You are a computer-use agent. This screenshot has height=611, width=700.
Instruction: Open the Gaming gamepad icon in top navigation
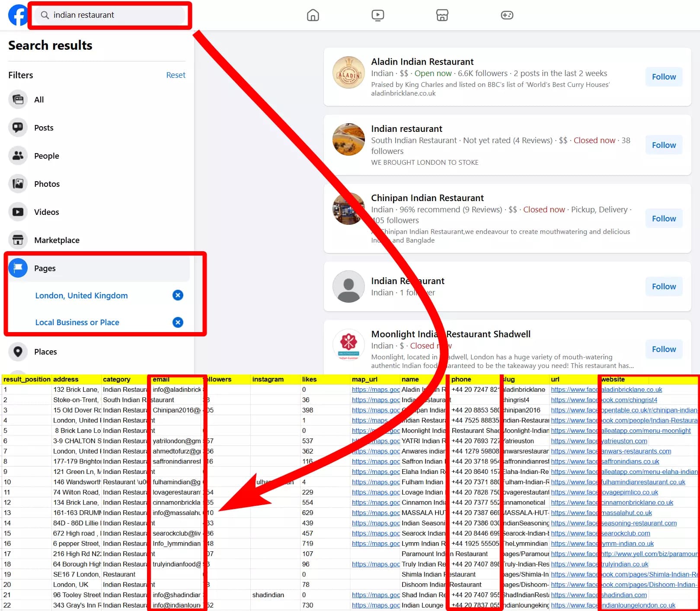click(506, 15)
